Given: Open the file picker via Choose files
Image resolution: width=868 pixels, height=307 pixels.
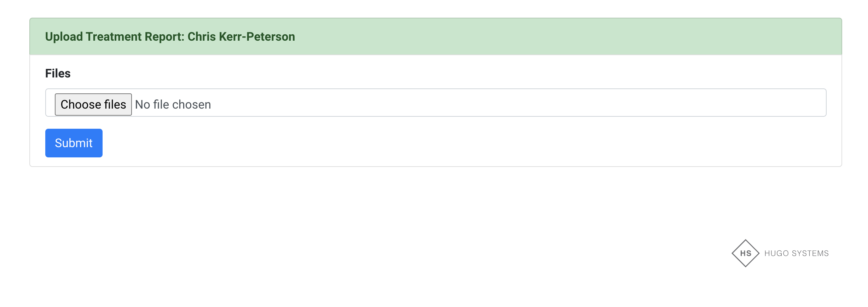Looking at the screenshot, I should point(93,105).
